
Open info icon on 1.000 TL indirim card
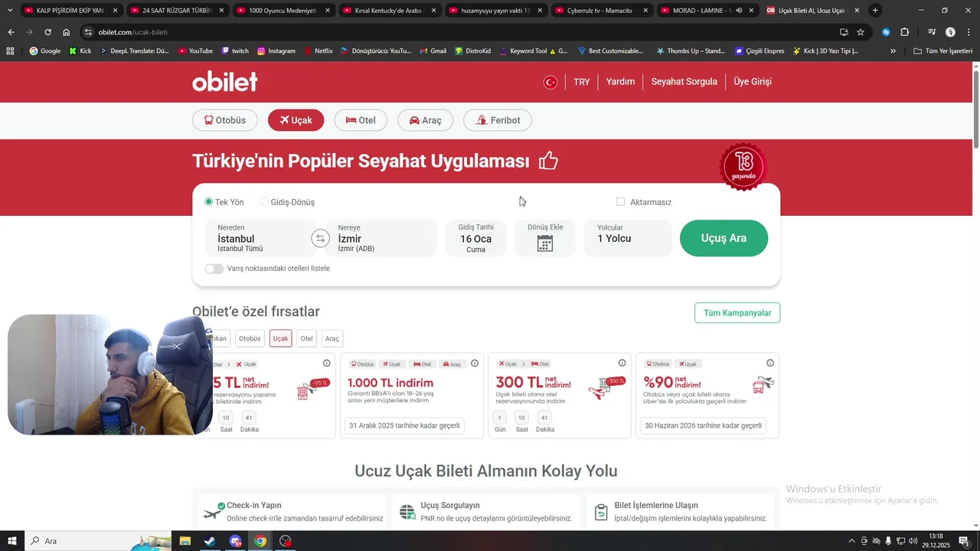pos(474,364)
